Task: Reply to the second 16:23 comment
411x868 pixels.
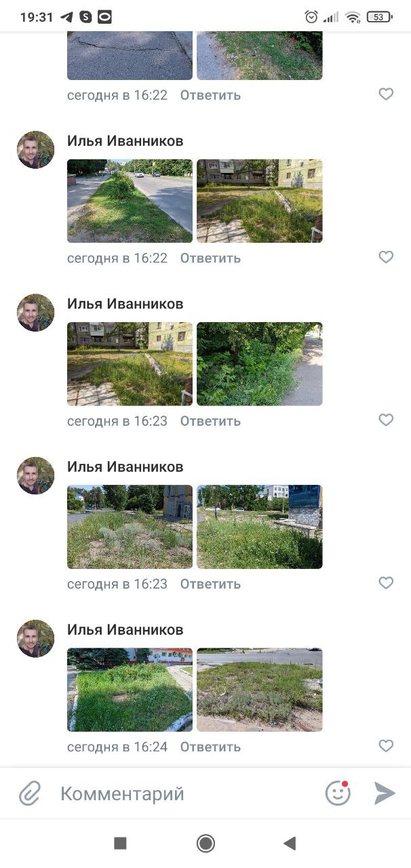Action: (210, 584)
